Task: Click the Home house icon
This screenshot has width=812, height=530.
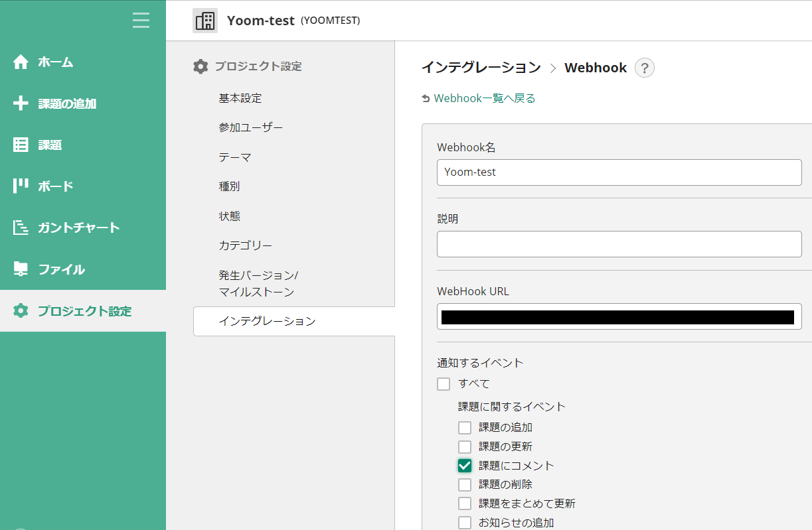Action: coord(21,62)
